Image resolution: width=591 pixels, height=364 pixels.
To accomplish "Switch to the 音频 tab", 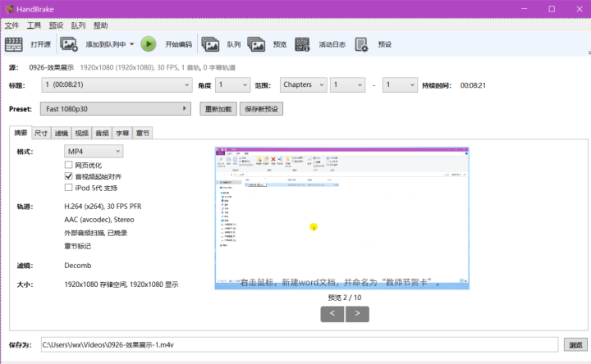I will point(102,133).
